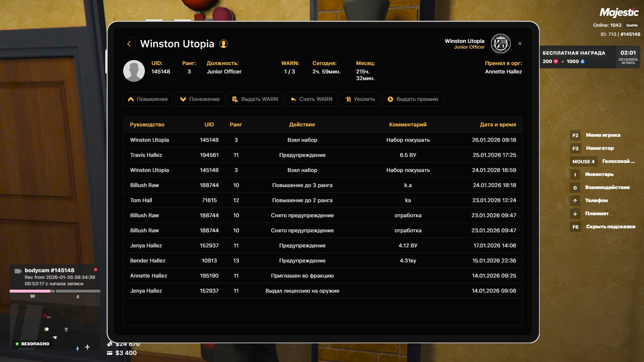Click Снять WARN button

(311, 99)
